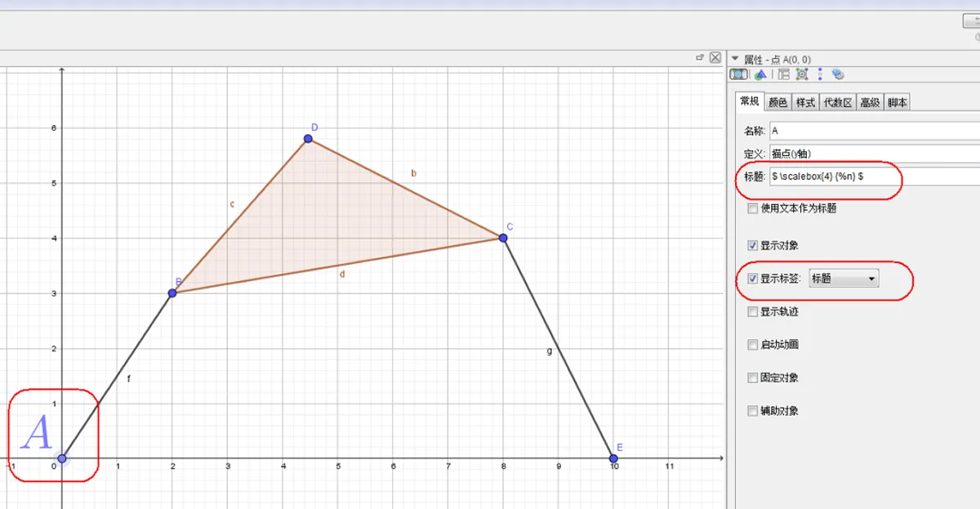
Task: Open the defaults settings icon
Action: click(x=802, y=74)
